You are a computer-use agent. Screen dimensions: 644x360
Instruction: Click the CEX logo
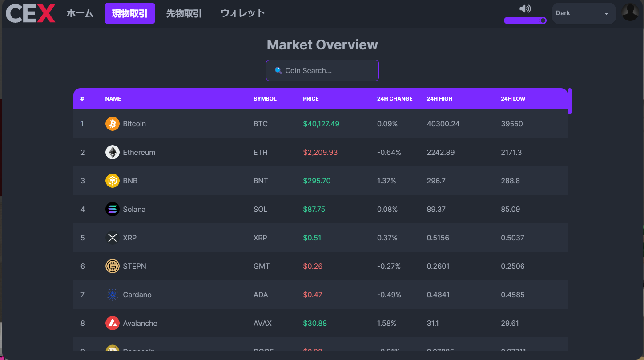point(31,13)
